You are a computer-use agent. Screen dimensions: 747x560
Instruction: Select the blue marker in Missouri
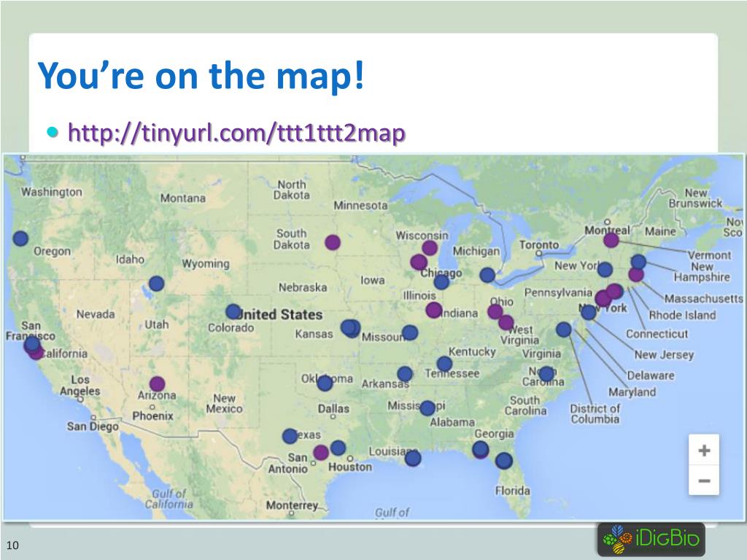pyautogui.click(x=410, y=332)
